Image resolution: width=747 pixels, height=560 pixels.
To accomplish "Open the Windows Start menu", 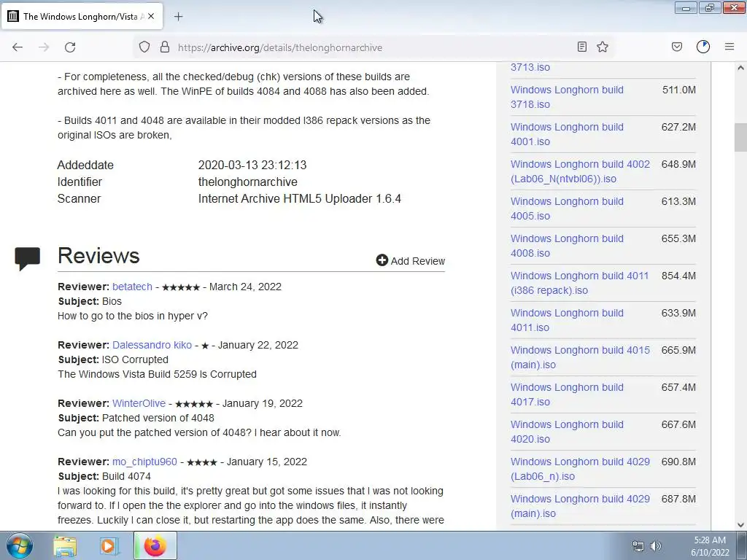I will point(19,545).
